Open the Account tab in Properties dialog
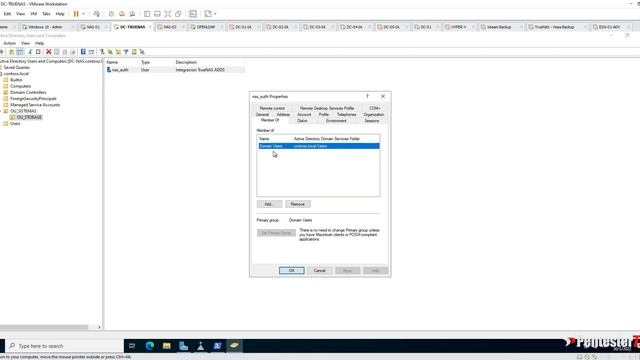This screenshot has width=640, height=360. [x=304, y=115]
